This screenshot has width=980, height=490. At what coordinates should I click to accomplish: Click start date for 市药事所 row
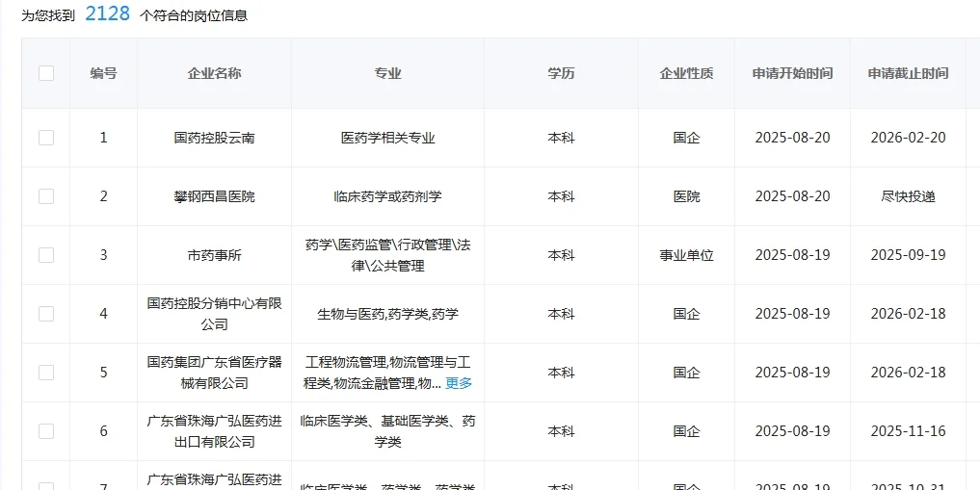click(x=792, y=255)
